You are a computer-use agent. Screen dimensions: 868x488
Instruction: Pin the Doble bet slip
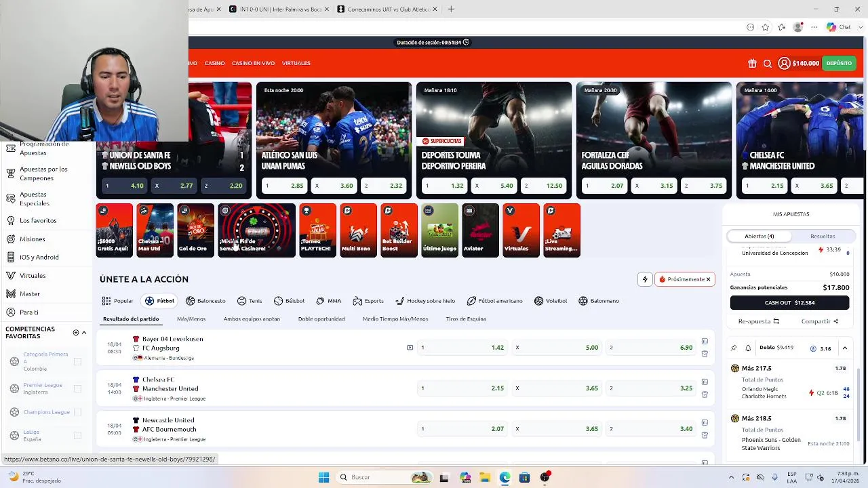point(734,348)
